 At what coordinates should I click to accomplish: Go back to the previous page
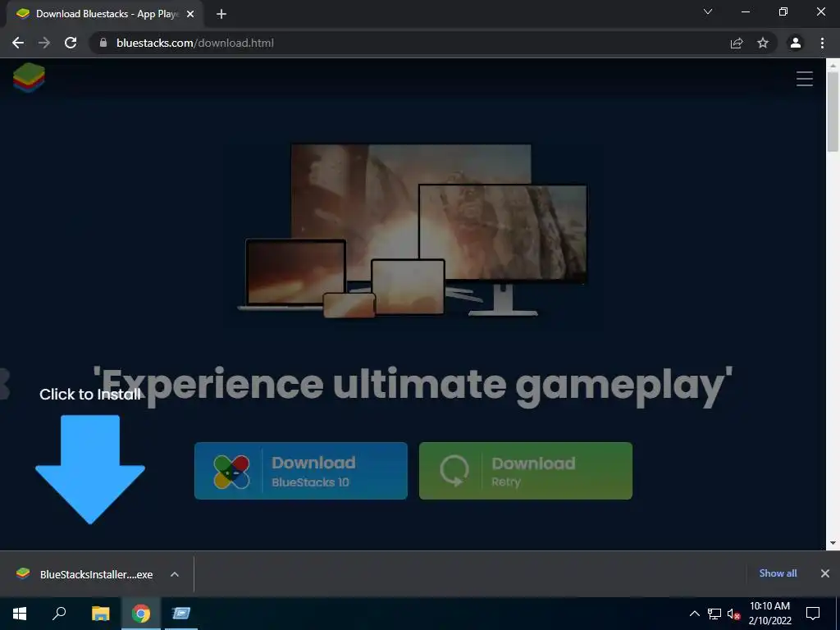[x=18, y=43]
